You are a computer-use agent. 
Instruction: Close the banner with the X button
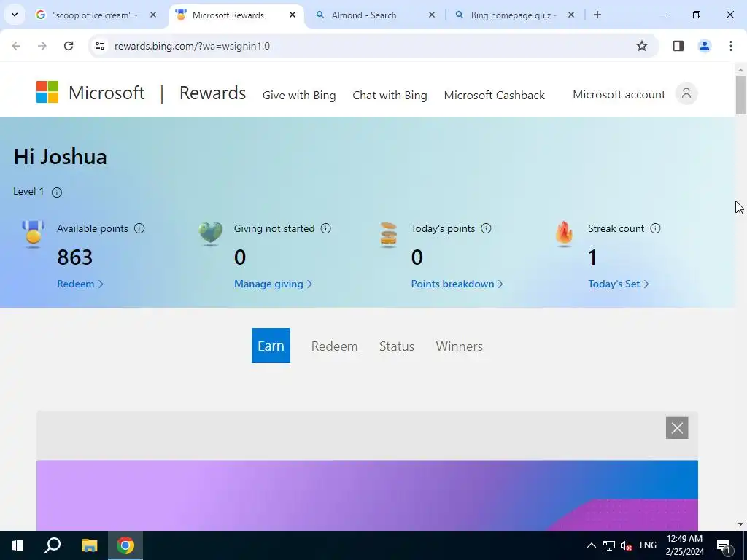point(677,427)
